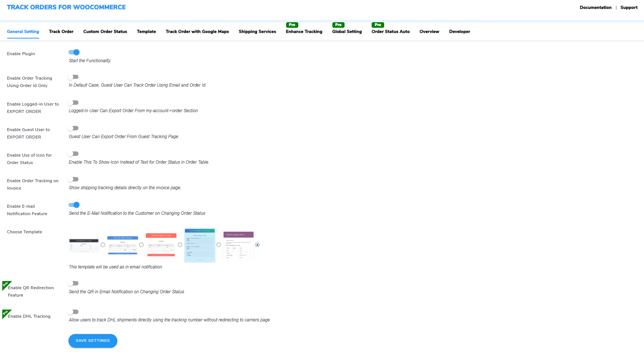Open the Custom Order Status tab
Image resolution: width=644 pixels, height=354 pixels.
pos(105,31)
